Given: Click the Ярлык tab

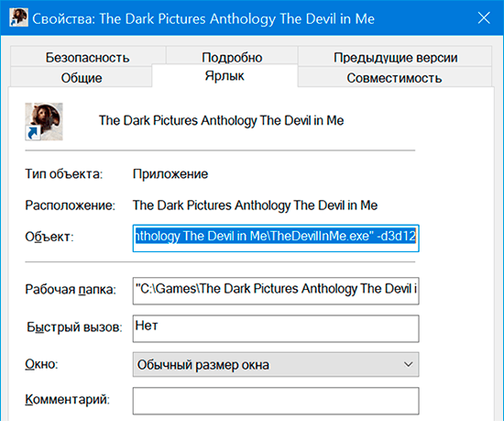Looking at the screenshot, I should [225, 76].
